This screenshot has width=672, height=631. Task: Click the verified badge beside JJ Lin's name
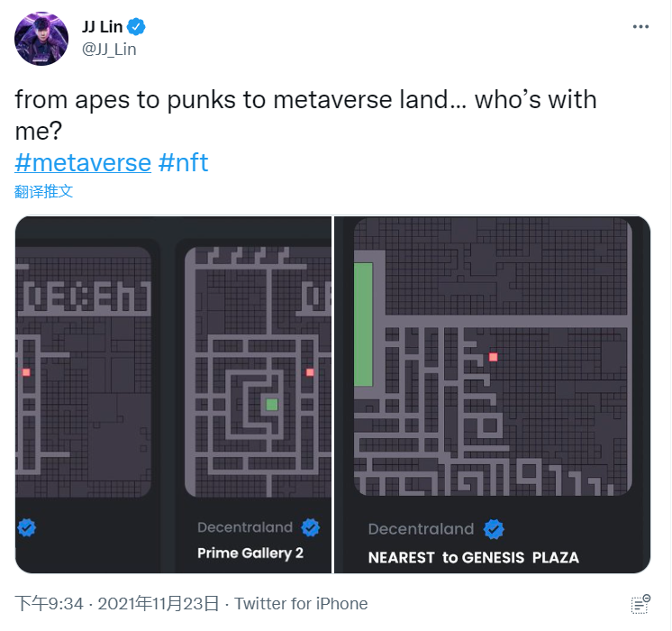pos(137,27)
